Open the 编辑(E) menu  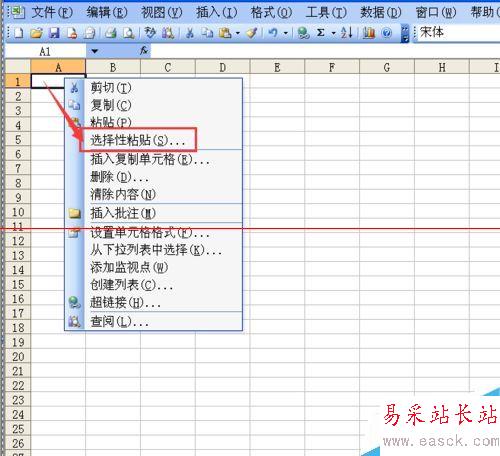pyautogui.click(x=107, y=12)
